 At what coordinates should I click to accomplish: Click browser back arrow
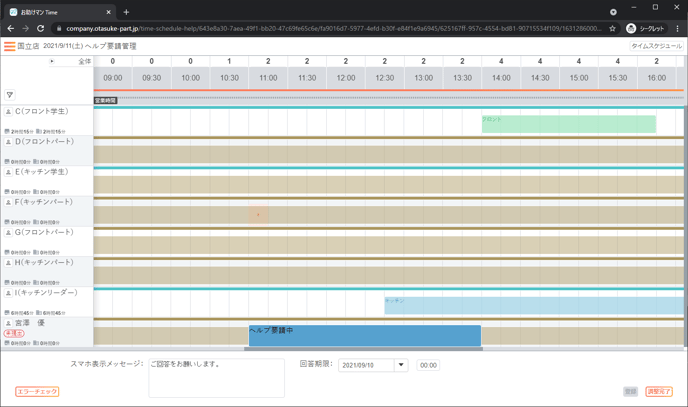(10, 28)
